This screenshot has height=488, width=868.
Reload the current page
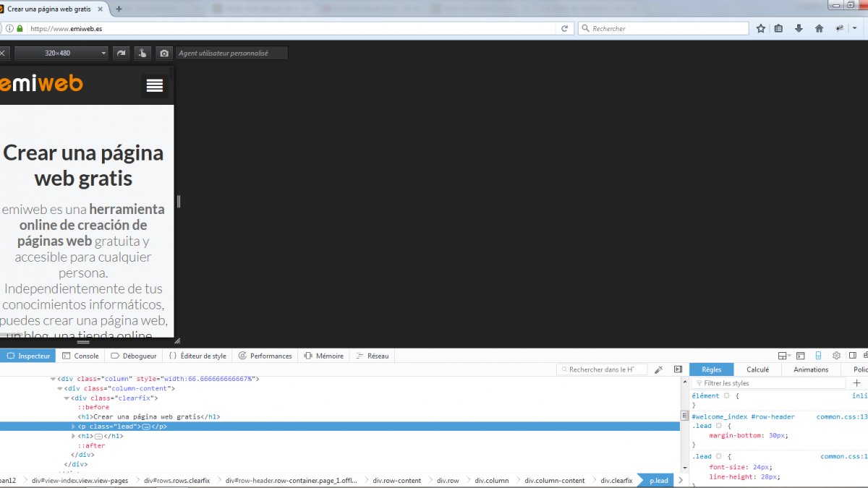565,28
